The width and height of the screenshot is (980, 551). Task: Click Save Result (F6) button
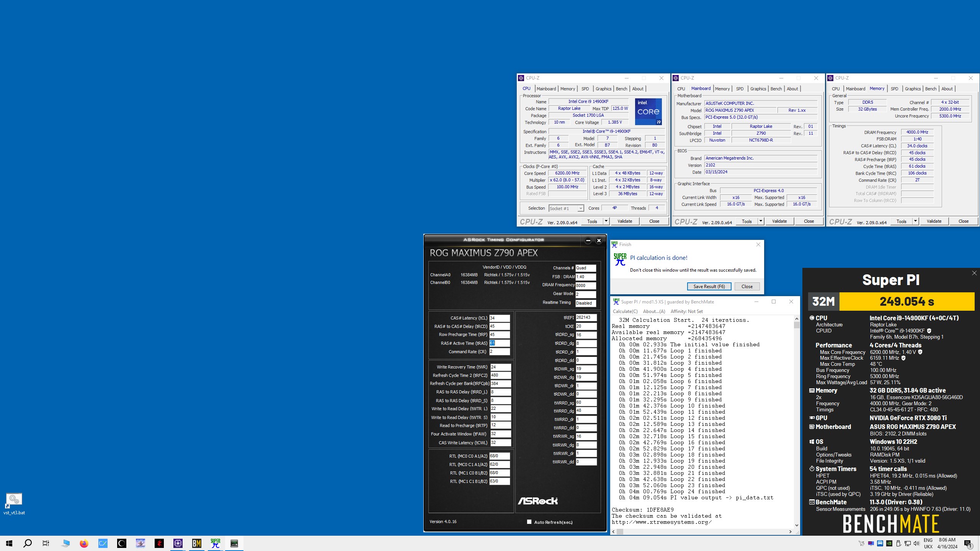pyautogui.click(x=709, y=286)
